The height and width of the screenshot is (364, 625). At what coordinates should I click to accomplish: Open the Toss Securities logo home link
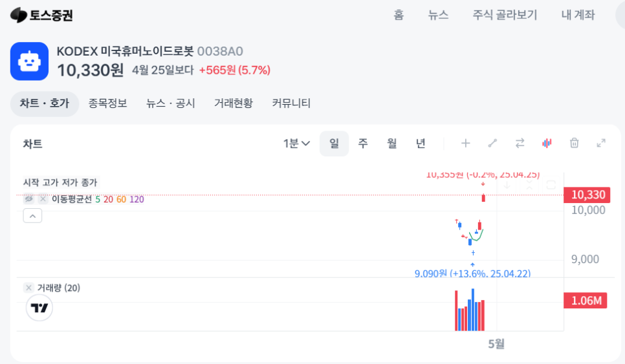pyautogui.click(x=41, y=15)
